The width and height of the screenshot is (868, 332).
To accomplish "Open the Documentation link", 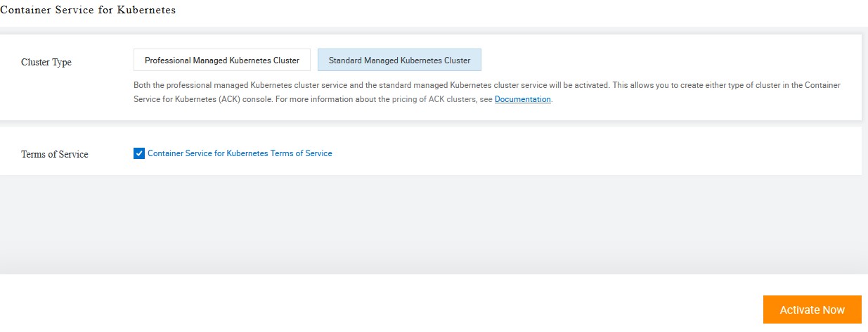I will point(522,100).
